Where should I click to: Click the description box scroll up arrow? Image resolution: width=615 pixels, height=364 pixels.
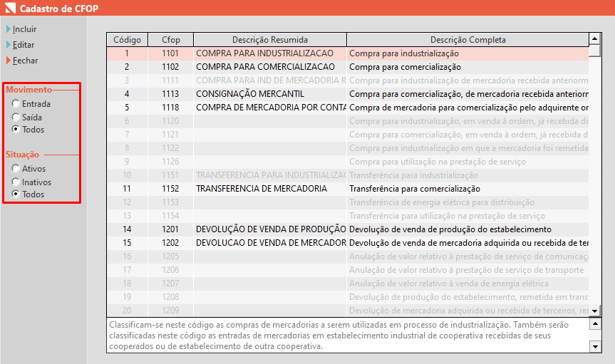[x=595, y=323]
